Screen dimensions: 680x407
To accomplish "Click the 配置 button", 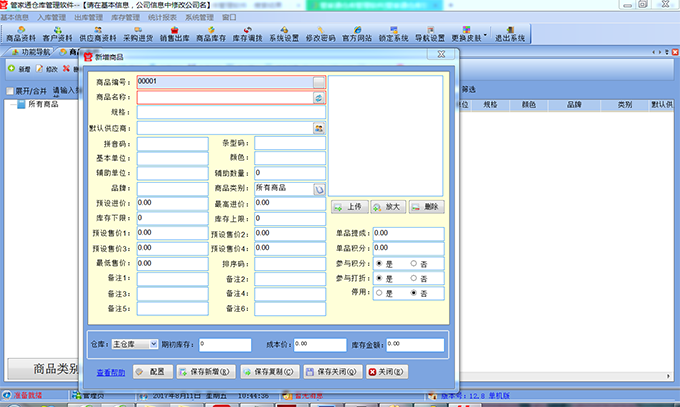I will 153,372.
